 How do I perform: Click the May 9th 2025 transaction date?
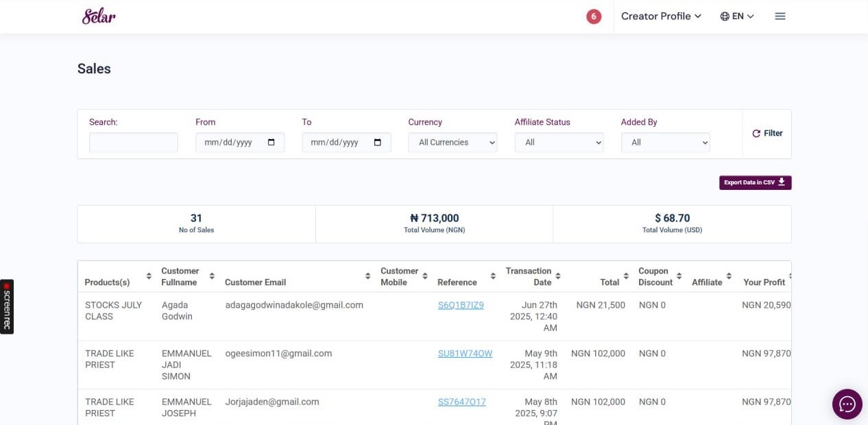pos(533,365)
